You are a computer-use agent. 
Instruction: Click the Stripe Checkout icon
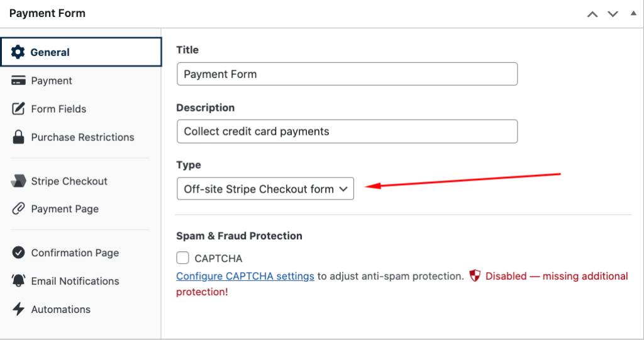click(x=19, y=181)
